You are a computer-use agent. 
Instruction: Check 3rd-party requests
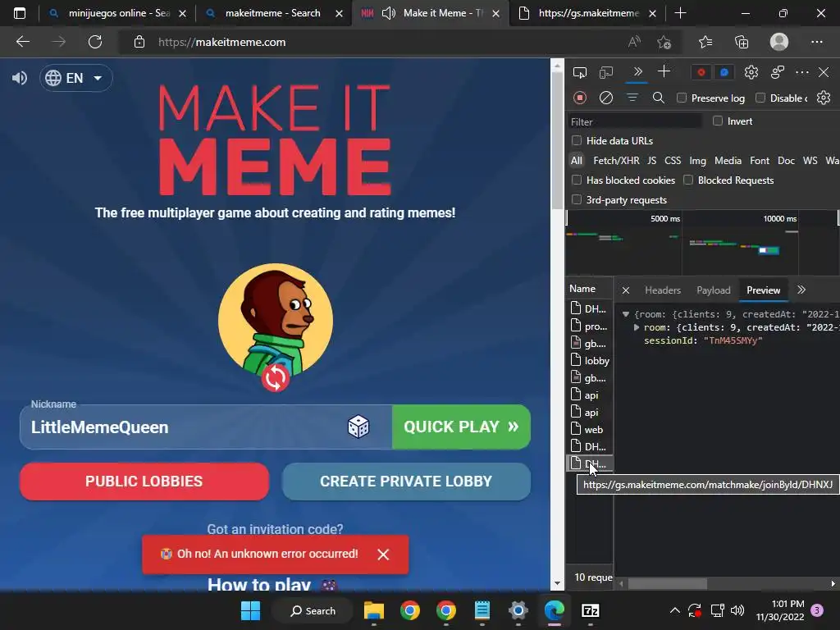[577, 199]
